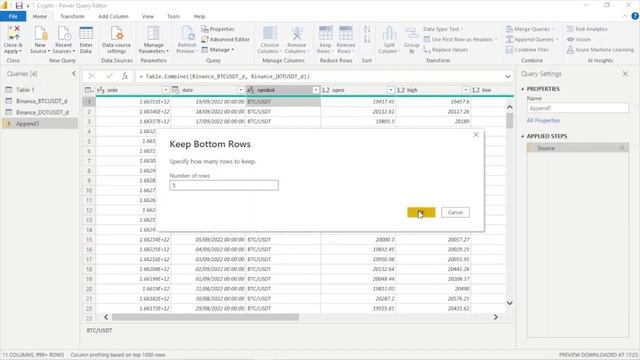Switch to the Transform tab
The image size is (640, 360).
tap(72, 16)
